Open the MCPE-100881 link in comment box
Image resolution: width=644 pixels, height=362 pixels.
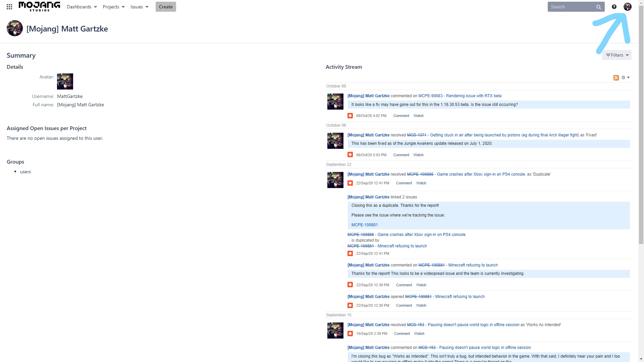(365, 225)
